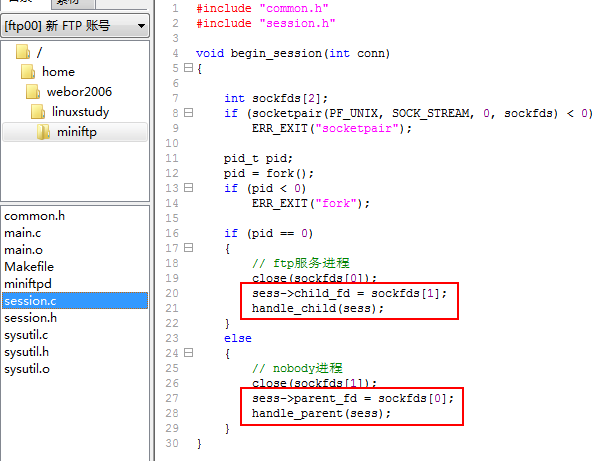607x461 pixels.
Task: Click the miniftp folder icon
Action: (43, 132)
